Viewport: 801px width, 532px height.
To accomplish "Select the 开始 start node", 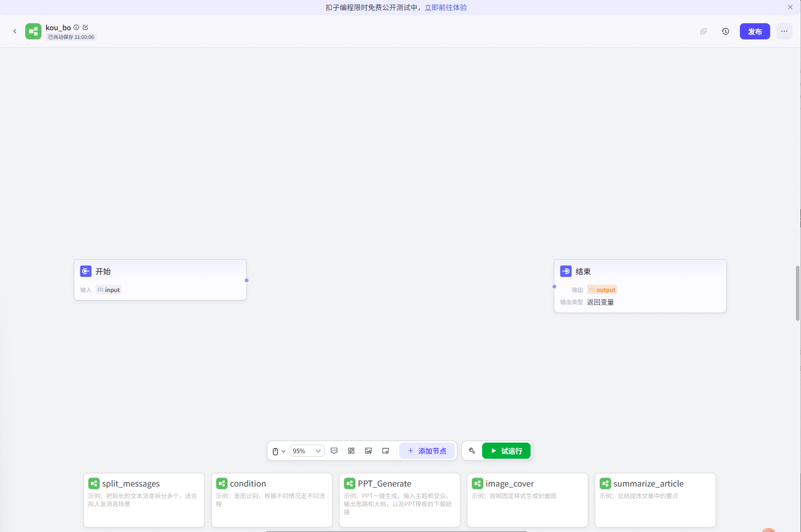I will [x=160, y=279].
